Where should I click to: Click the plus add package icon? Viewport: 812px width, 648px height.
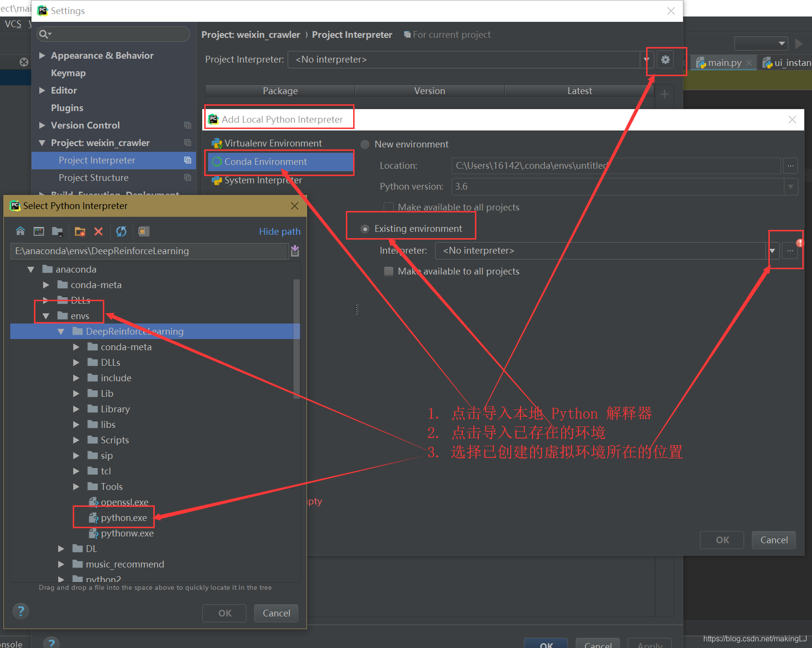pyautogui.click(x=665, y=94)
